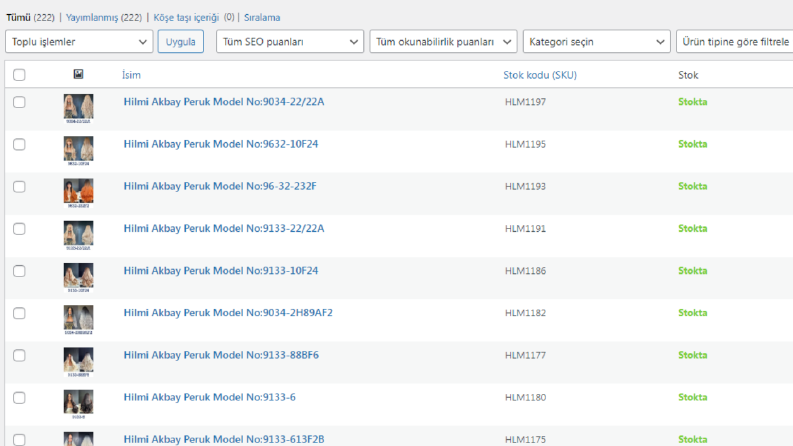Screen dimensions: 793x446
Task: Select the Tümü (222) filter
Action: pyautogui.click(x=30, y=17)
